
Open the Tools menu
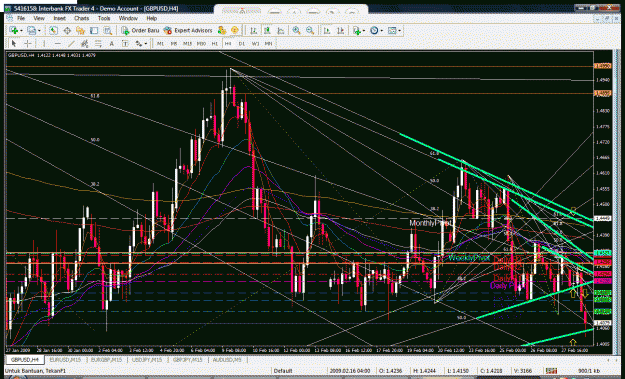104,18
